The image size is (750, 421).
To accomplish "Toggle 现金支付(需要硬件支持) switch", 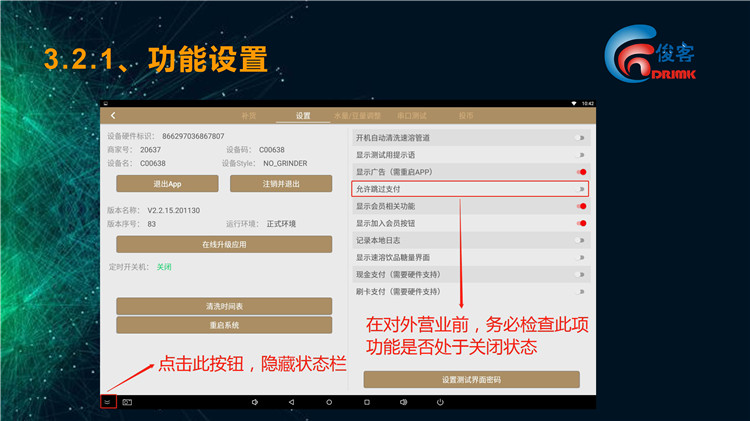I will (580, 275).
